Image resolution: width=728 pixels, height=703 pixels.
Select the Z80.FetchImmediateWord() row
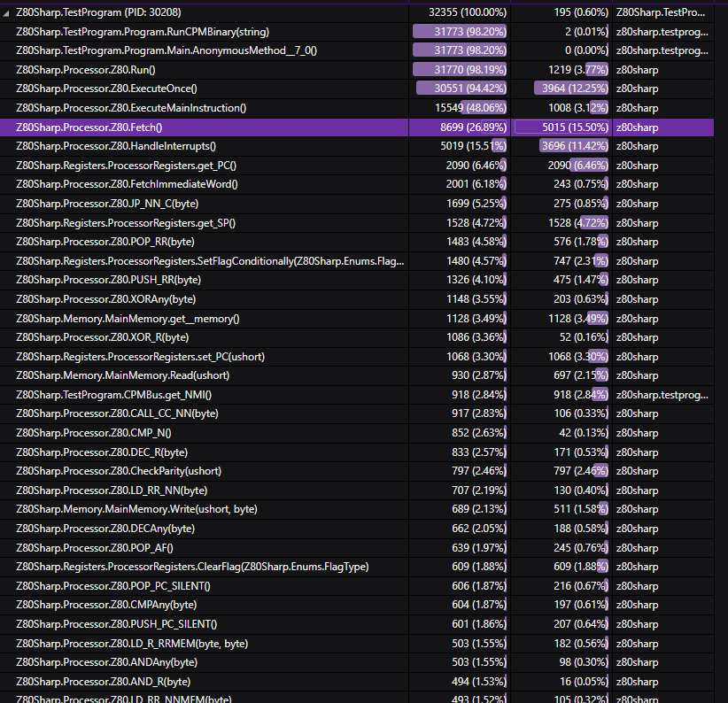(357, 184)
